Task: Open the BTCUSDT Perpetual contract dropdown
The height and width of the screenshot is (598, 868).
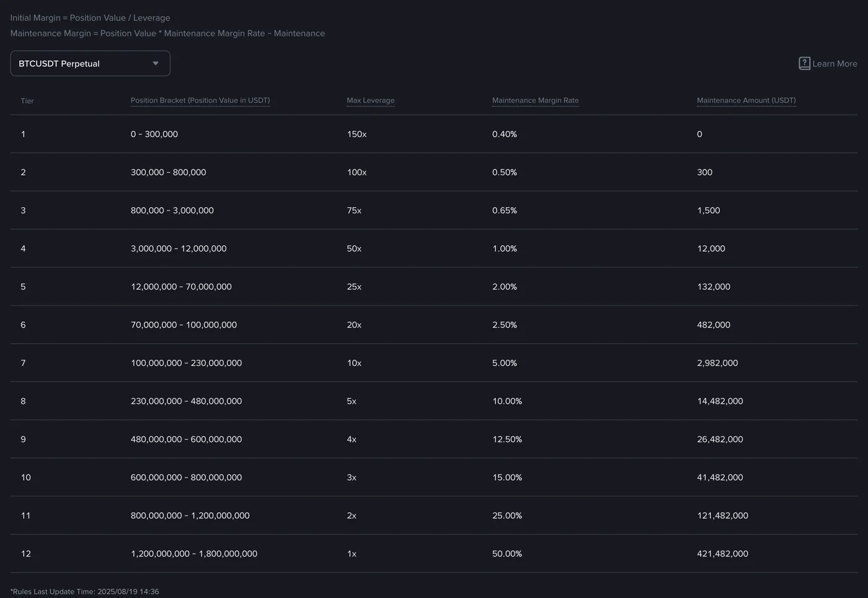Action: [x=90, y=63]
